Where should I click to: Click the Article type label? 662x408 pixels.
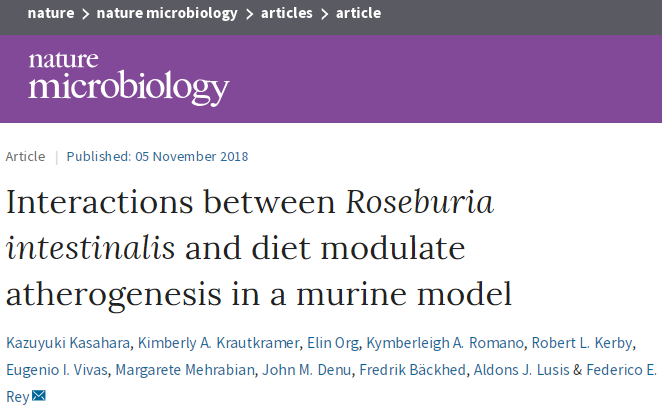pyautogui.click(x=25, y=156)
